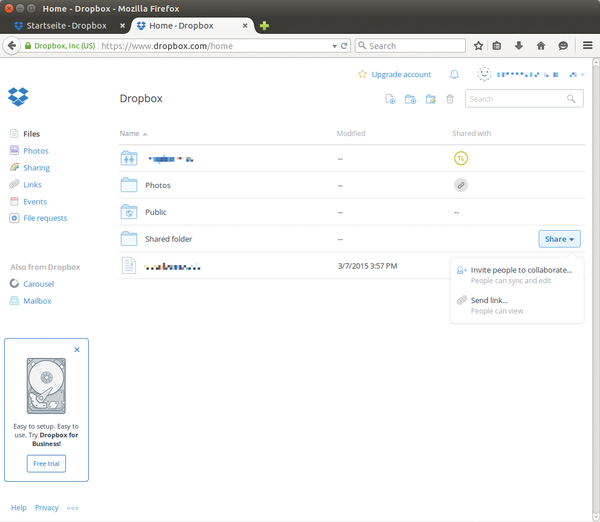
Task: Click the New shared folder icon
Action: pos(430,99)
